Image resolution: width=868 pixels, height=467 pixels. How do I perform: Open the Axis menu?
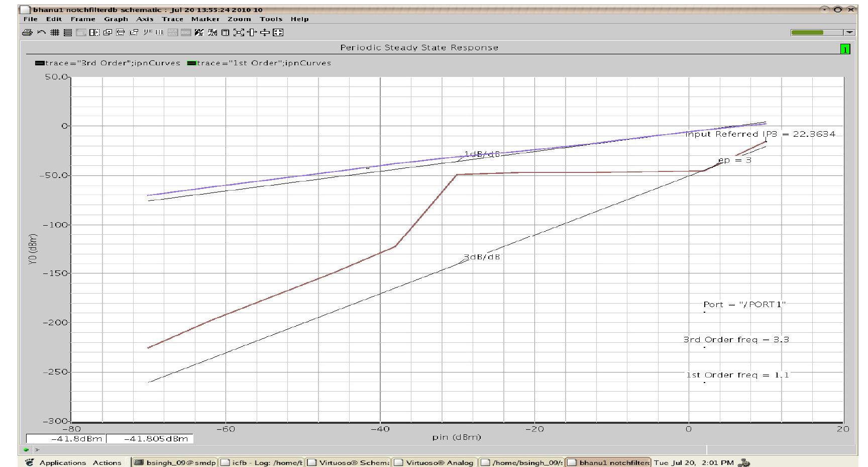pos(145,19)
